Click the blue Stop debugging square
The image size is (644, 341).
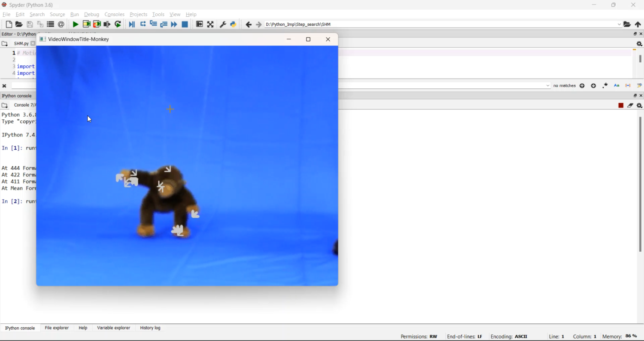point(185,24)
